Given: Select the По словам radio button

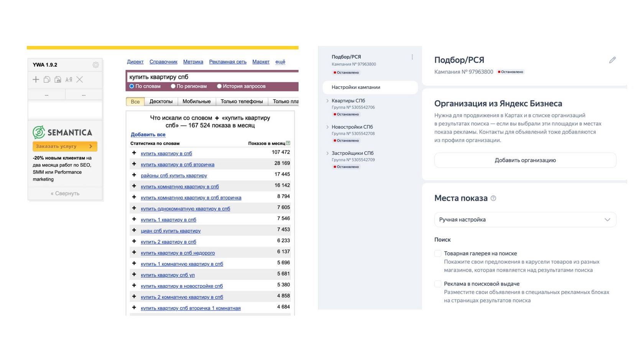Looking at the screenshot, I should point(131,86).
